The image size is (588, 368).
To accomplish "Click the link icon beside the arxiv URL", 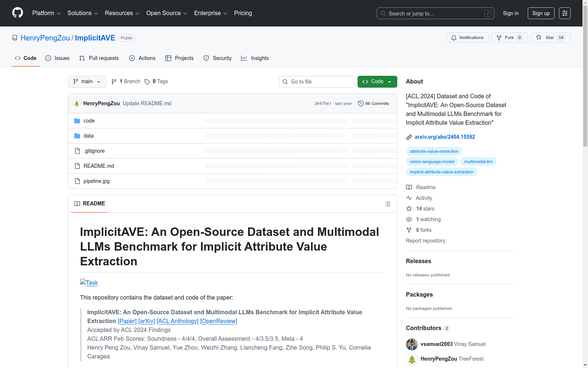I will [x=409, y=137].
